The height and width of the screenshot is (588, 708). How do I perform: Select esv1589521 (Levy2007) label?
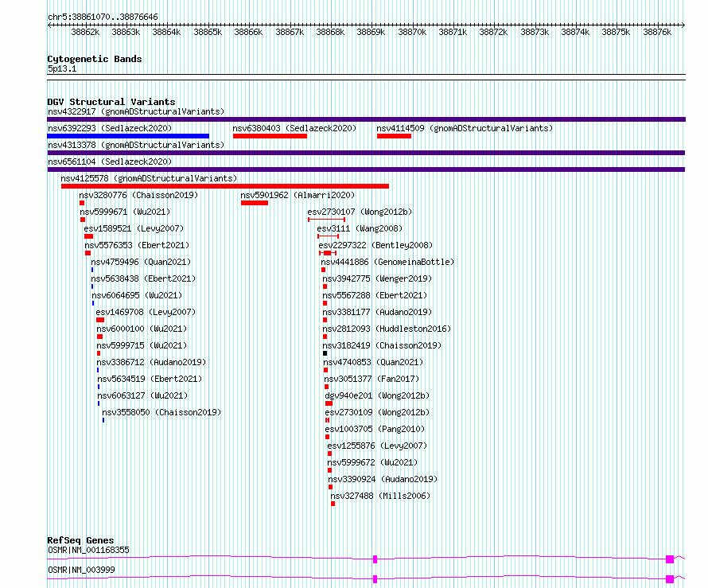[134, 228]
